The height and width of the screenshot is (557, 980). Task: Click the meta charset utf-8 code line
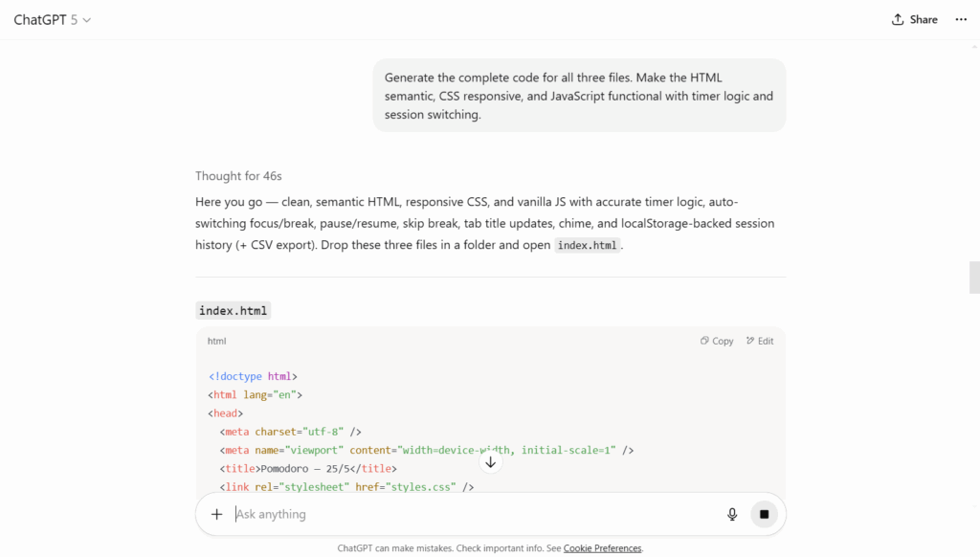tap(290, 432)
